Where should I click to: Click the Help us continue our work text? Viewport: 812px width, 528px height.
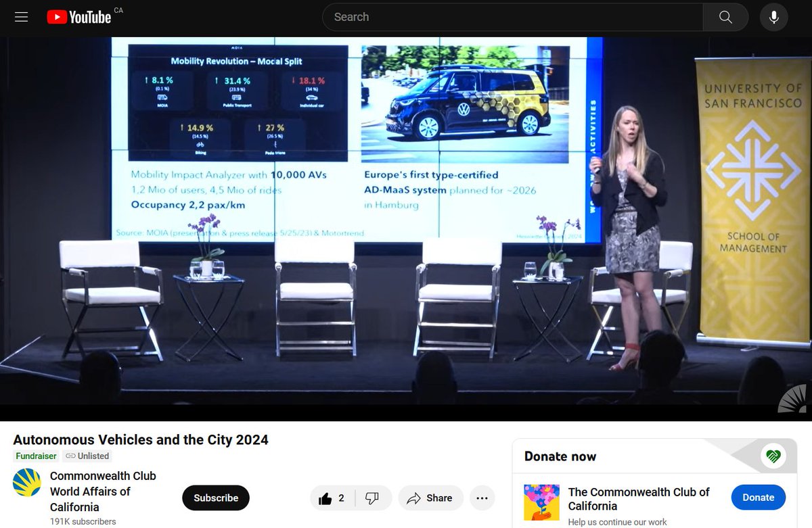click(x=617, y=522)
